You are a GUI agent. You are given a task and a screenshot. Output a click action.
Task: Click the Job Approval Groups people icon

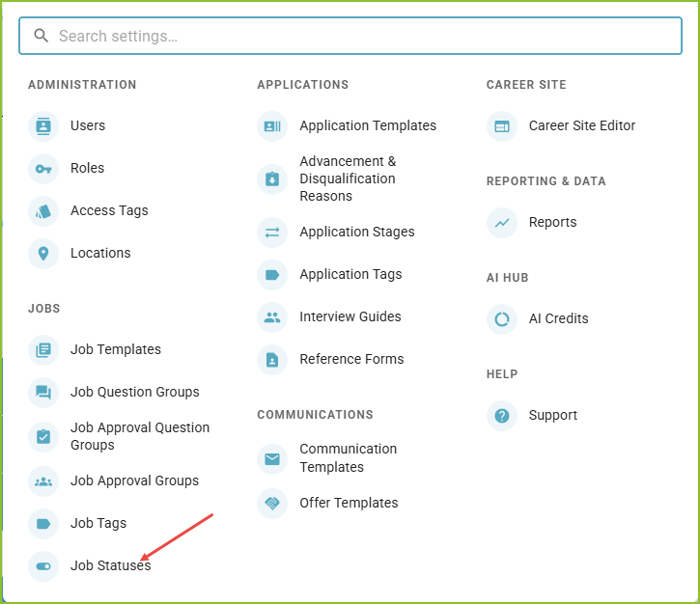tap(43, 480)
